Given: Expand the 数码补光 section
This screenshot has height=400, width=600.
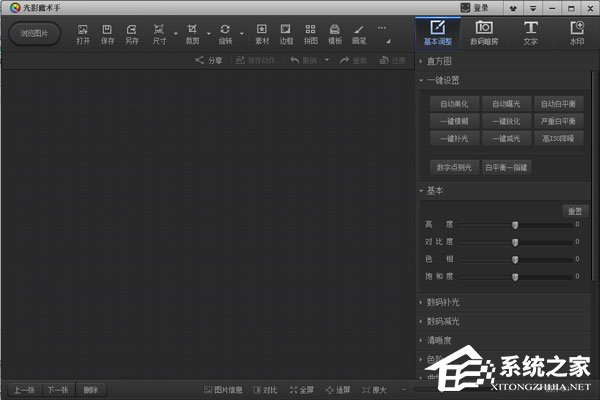Looking at the screenshot, I should click(x=443, y=302).
